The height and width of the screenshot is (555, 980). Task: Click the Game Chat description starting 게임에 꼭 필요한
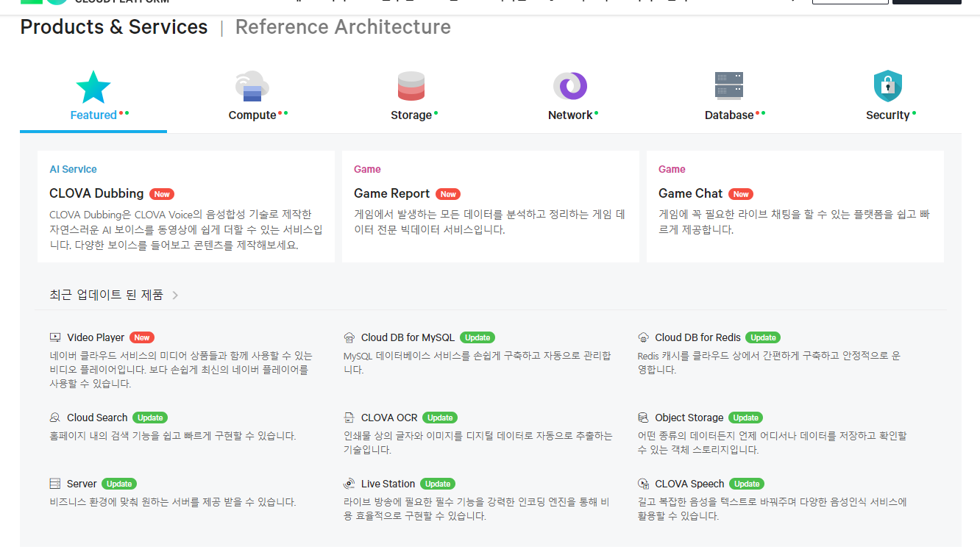tap(795, 222)
